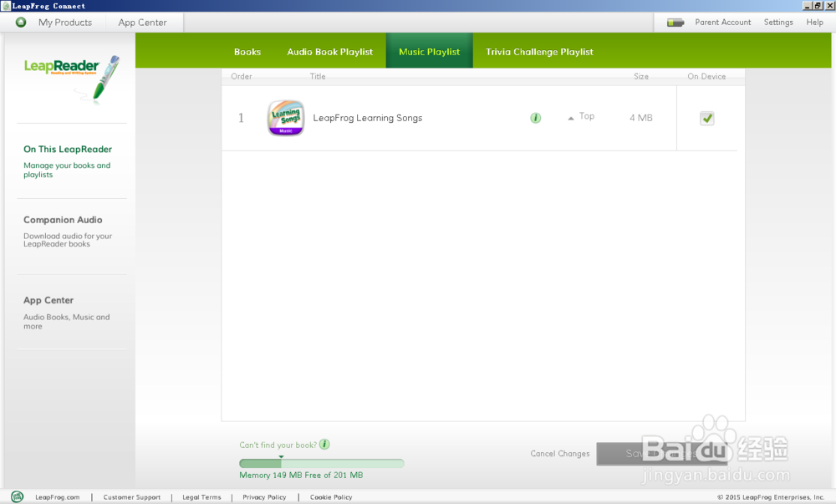
Task: Restore the LeapFrog Connect window
Action: pos(818,6)
